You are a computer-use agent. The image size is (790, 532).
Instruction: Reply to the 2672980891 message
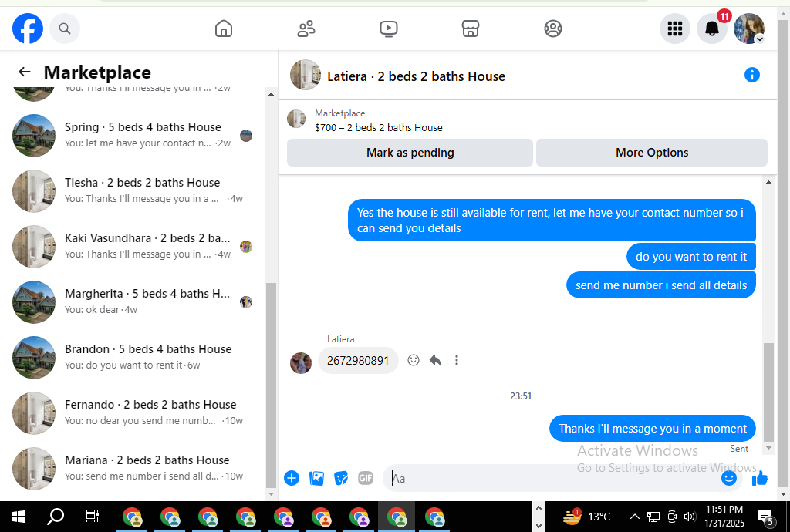(435, 360)
